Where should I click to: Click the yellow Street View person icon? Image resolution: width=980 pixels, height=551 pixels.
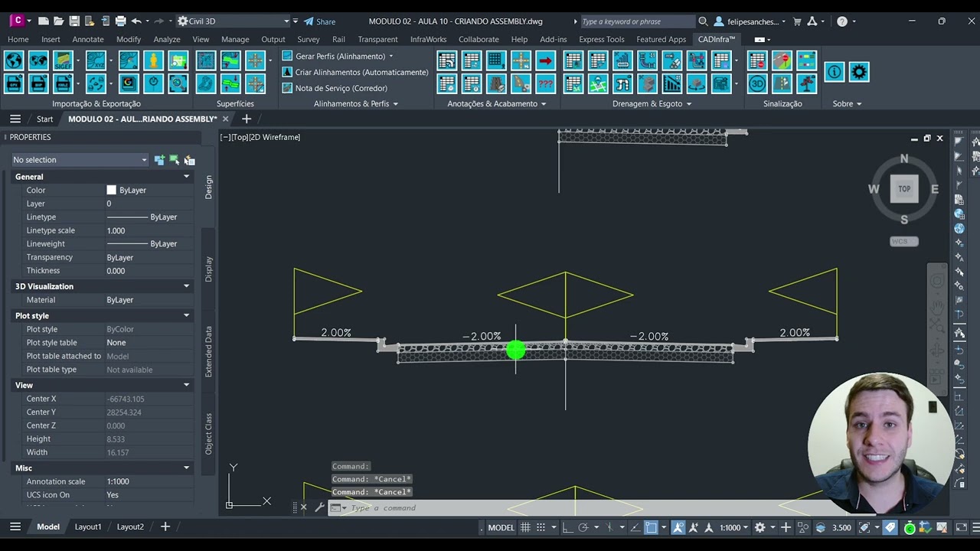tap(153, 60)
